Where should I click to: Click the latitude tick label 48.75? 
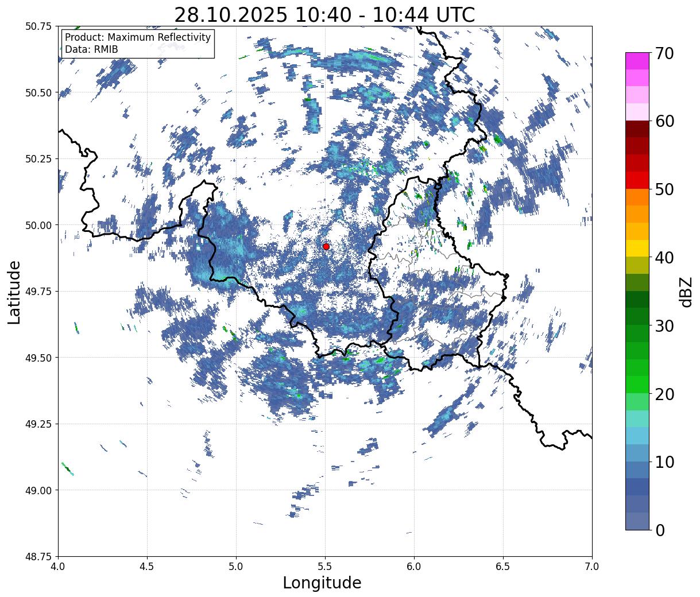pos(38,557)
